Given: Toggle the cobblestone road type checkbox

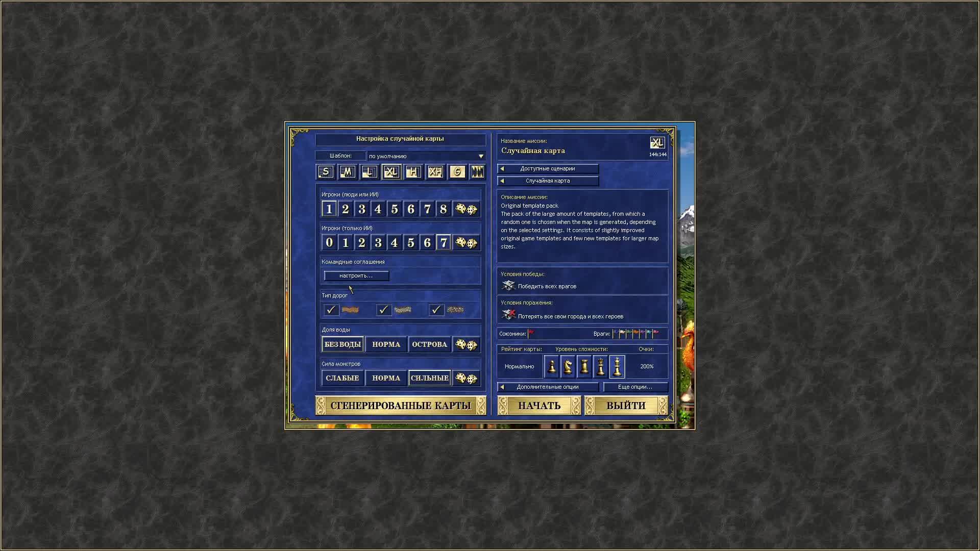Looking at the screenshot, I should (436, 310).
